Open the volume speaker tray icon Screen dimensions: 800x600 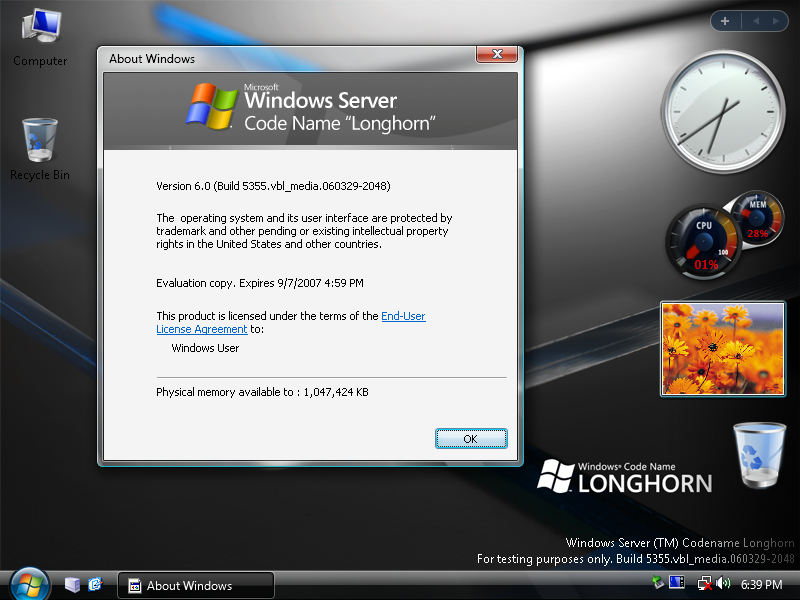pyautogui.click(x=721, y=583)
